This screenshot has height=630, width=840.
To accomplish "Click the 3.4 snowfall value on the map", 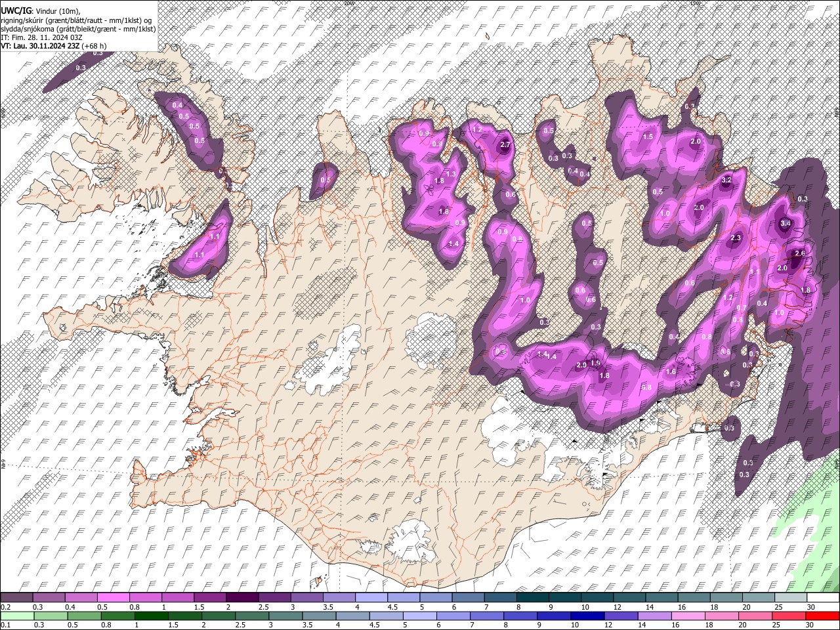I will pyautogui.click(x=785, y=224).
